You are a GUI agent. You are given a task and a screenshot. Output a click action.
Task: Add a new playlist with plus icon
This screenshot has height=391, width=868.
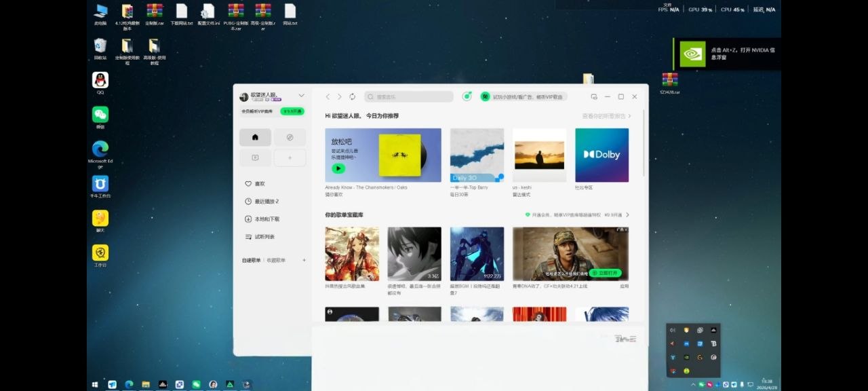tap(304, 260)
